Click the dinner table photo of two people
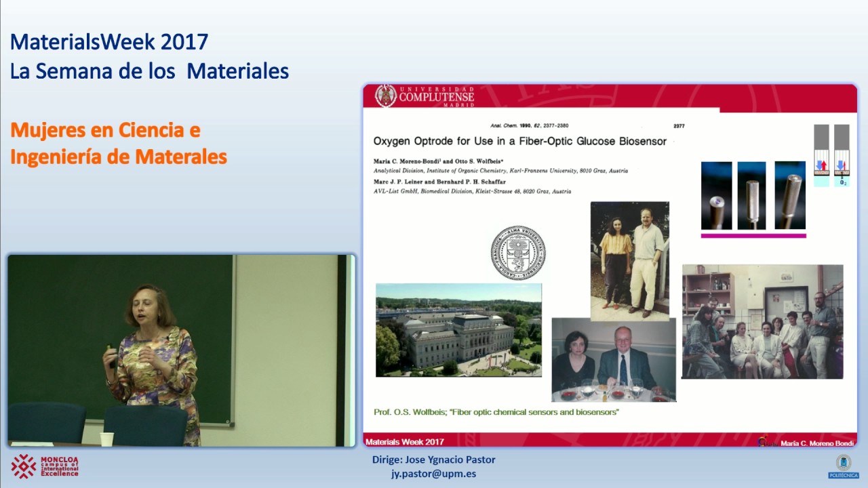The height and width of the screenshot is (488, 868). pos(614,360)
